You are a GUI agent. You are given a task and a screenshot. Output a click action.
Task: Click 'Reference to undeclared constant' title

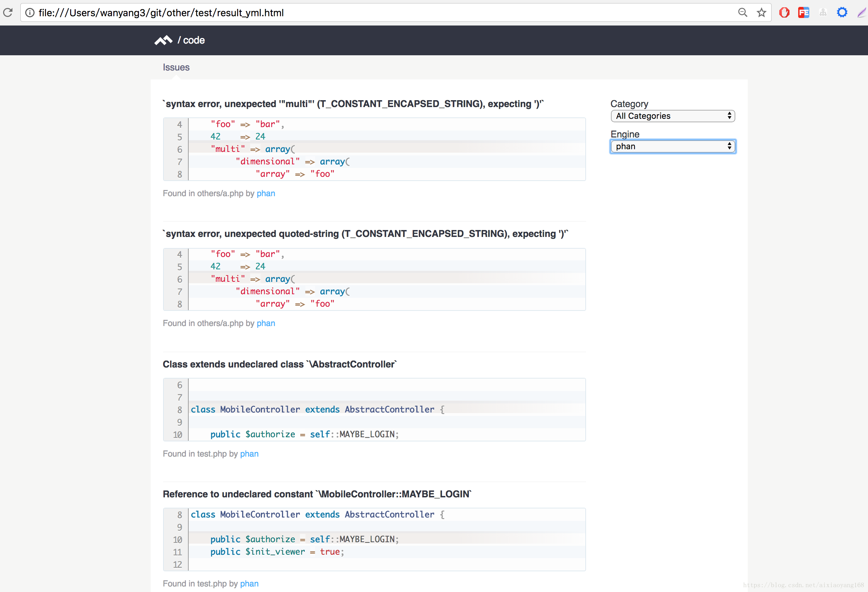[x=317, y=494]
